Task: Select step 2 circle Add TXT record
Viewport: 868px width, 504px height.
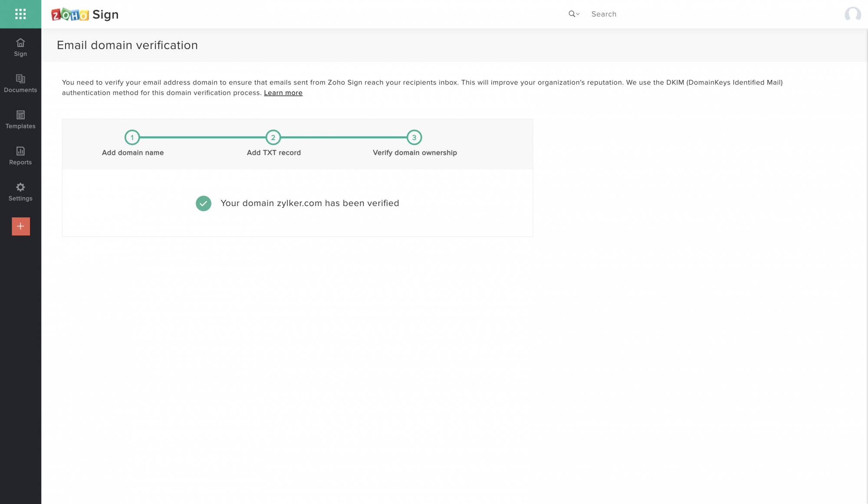Action: click(x=273, y=137)
